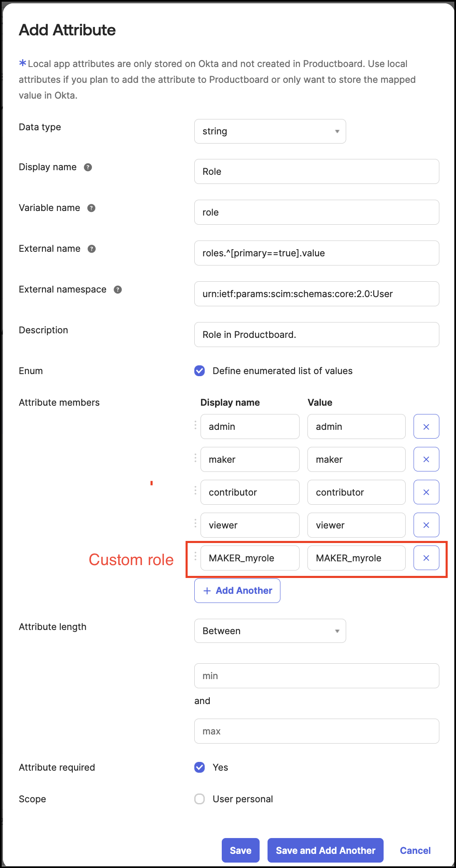456x868 pixels.
Task: Click the External name input field
Action: pos(317,253)
